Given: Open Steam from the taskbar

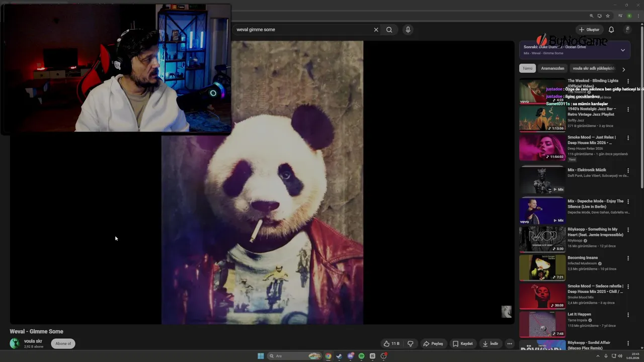Looking at the screenshot, I should [x=339, y=356].
